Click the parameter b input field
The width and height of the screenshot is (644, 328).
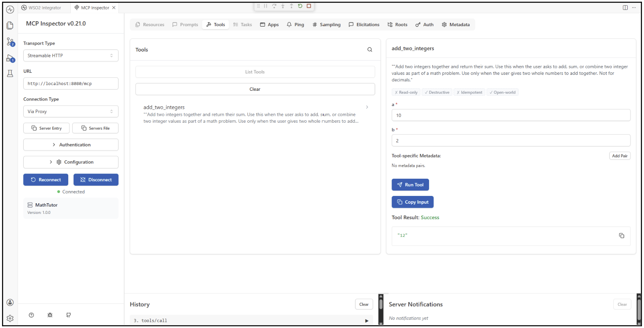(x=511, y=141)
